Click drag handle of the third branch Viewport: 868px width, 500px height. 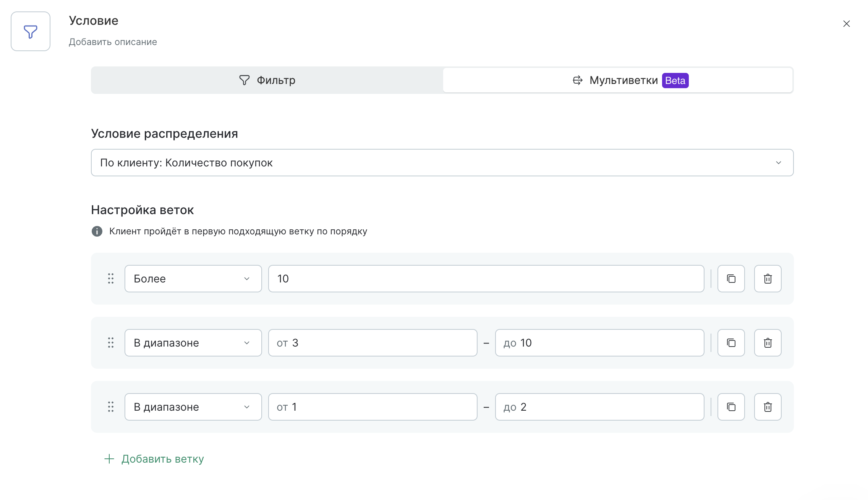coord(111,407)
